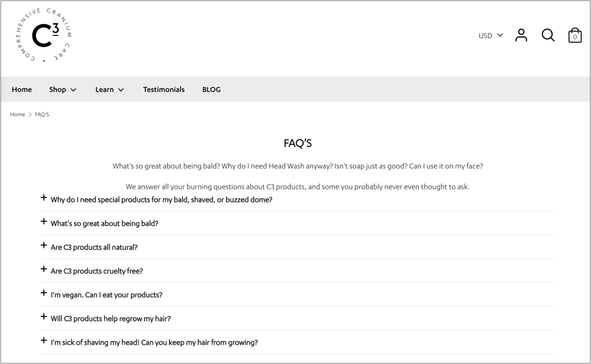Toggle 'I'm vegan. Can I eat your products' answer
The width and height of the screenshot is (591, 364).
click(x=44, y=294)
